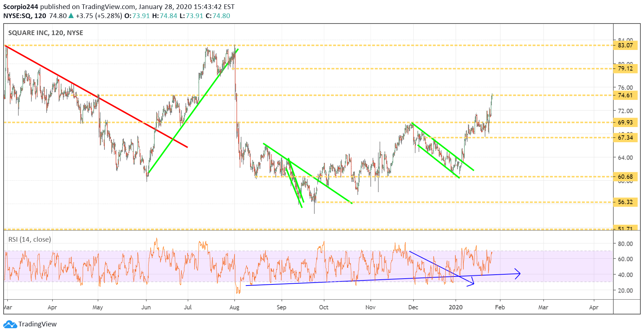644x334 pixels.
Task: Click the high price value H:74.84
Action: pyautogui.click(x=165, y=16)
